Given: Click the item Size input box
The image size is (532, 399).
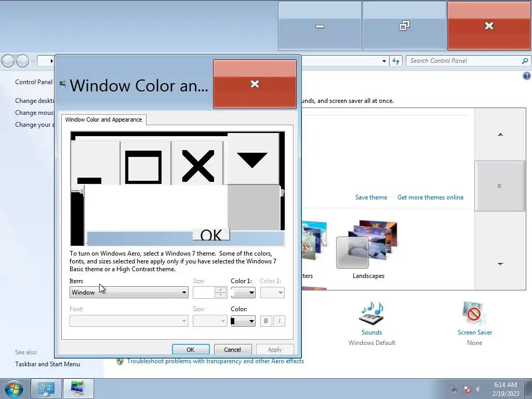Looking at the screenshot, I should (204, 292).
